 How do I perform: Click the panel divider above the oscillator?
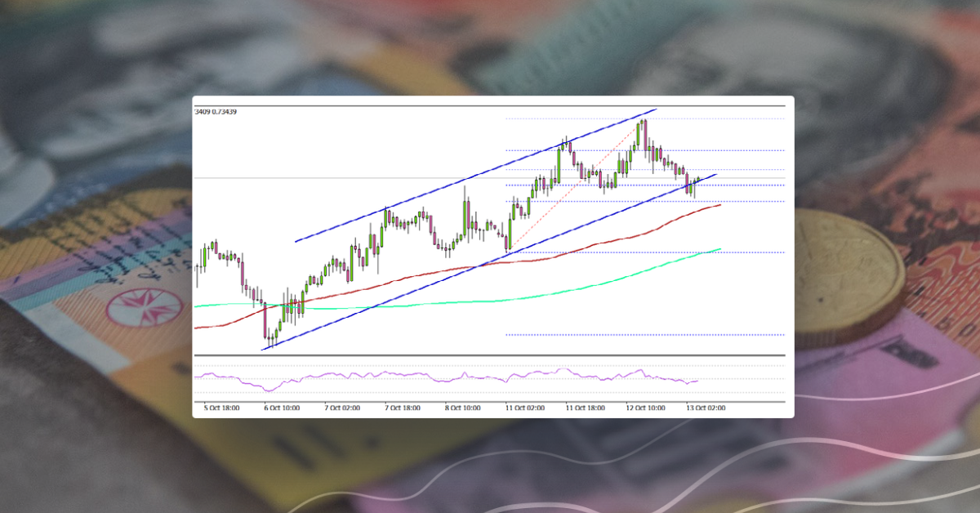[x=490, y=355]
